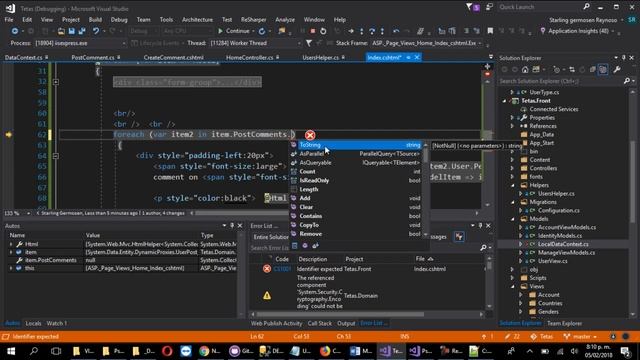640x360 pixels.
Task: Open the Thread dropdown showing Worker Thread
Action: click(255, 43)
